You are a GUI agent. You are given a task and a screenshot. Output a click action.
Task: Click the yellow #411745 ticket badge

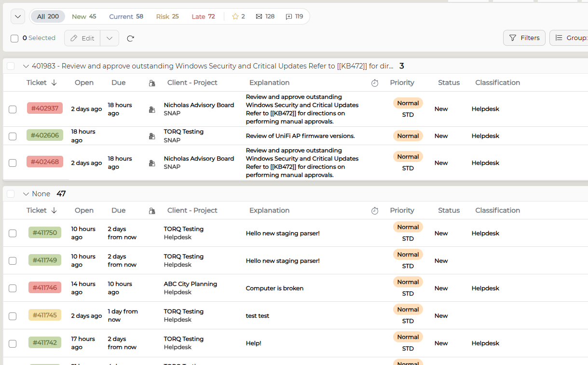(44, 315)
